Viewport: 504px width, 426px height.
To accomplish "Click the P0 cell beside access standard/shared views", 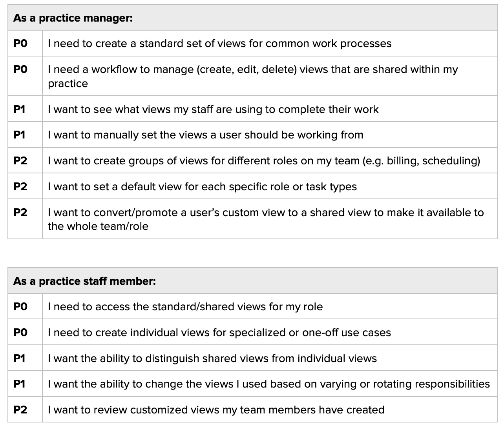I will pos(20,307).
